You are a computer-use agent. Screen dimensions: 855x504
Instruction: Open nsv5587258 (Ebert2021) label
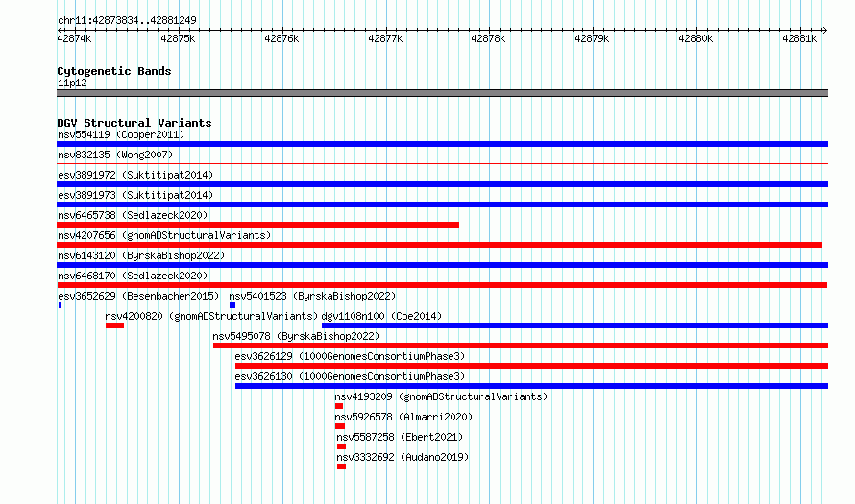pyautogui.click(x=400, y=437)
